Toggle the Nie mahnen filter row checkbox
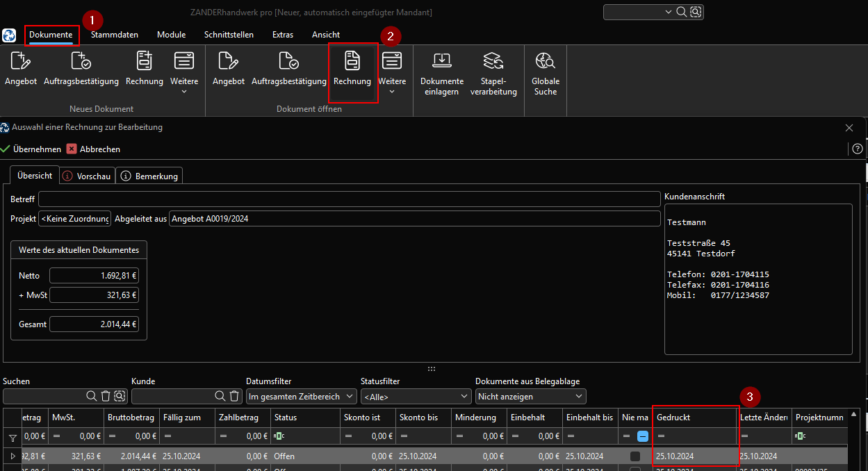 tap(643, 436)
